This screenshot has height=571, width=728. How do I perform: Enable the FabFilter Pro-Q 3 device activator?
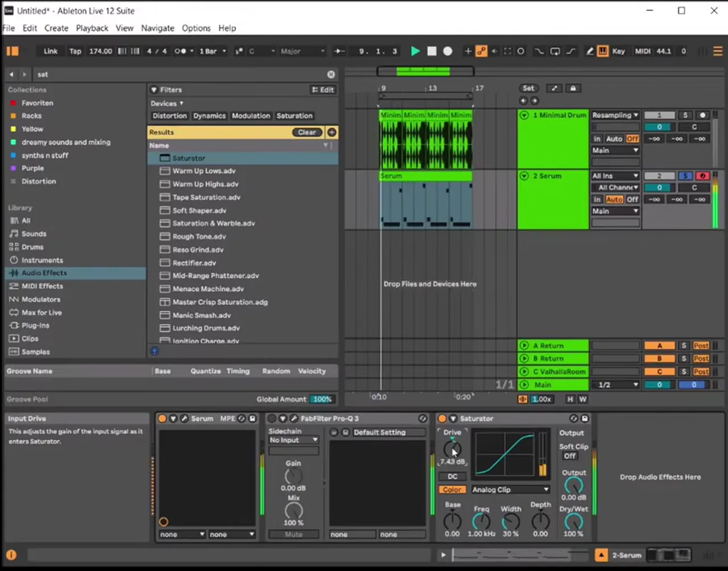[272, 419]
